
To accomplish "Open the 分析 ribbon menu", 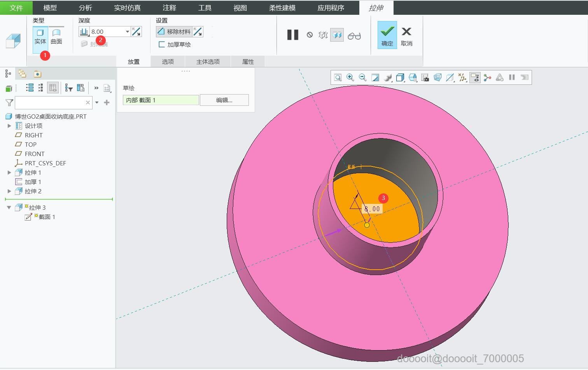I will coord(85,8).
